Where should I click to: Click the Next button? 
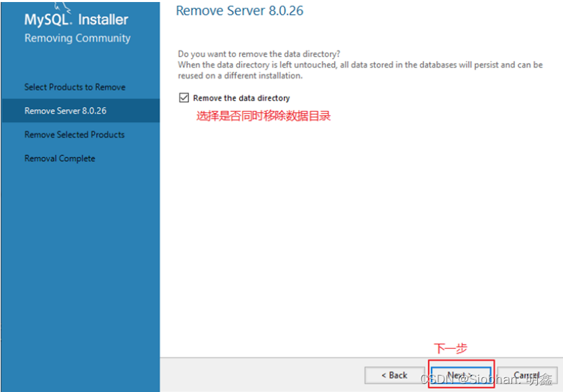[x=461, y=375]
